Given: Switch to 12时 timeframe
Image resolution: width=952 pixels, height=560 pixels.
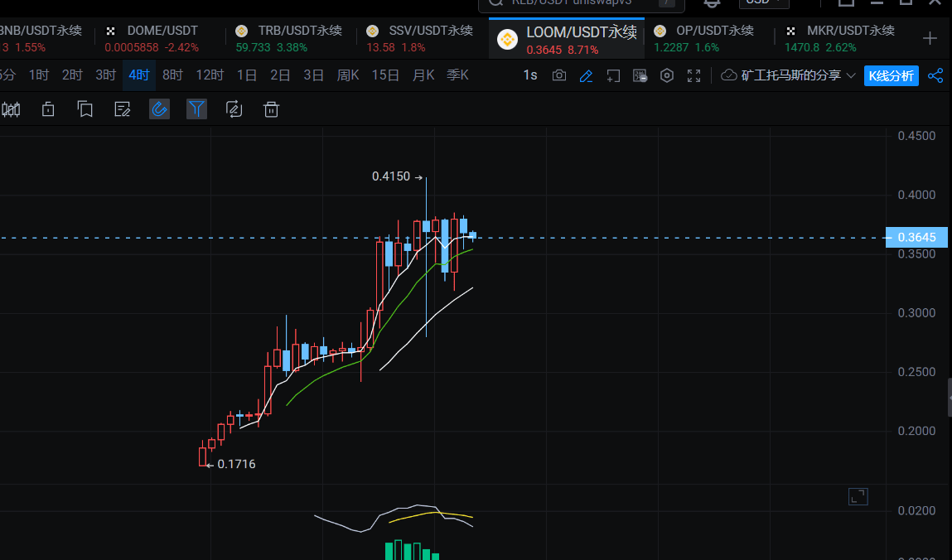Looking at the screenshot, I should pyautogui.click(x=210, y=75).
